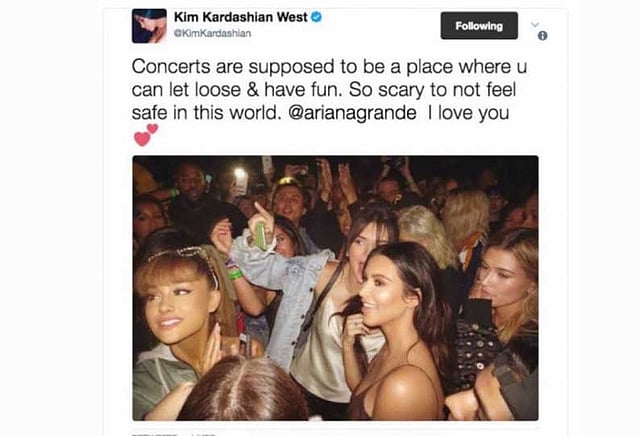Click the phrase 'I love you' in the tweet
Screen dimensions: 640x436
pos(468,113)
